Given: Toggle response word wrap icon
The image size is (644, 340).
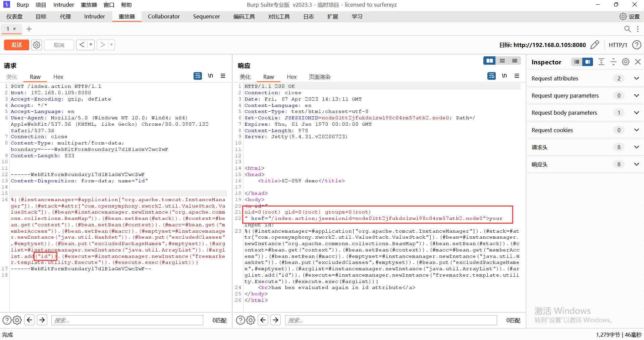Looking at the screenshot, I should click(491, 76).
